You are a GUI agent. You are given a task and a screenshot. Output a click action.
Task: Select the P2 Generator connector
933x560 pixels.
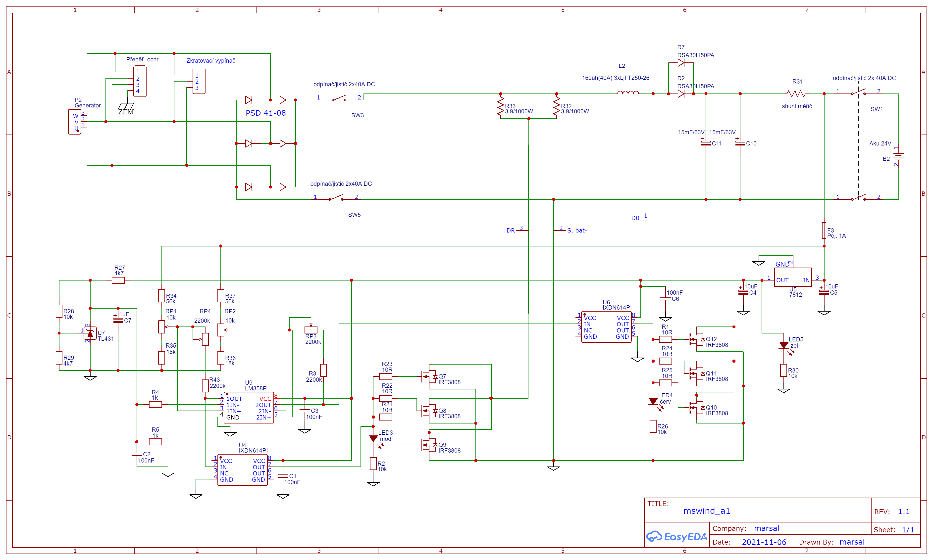point(74,122)
